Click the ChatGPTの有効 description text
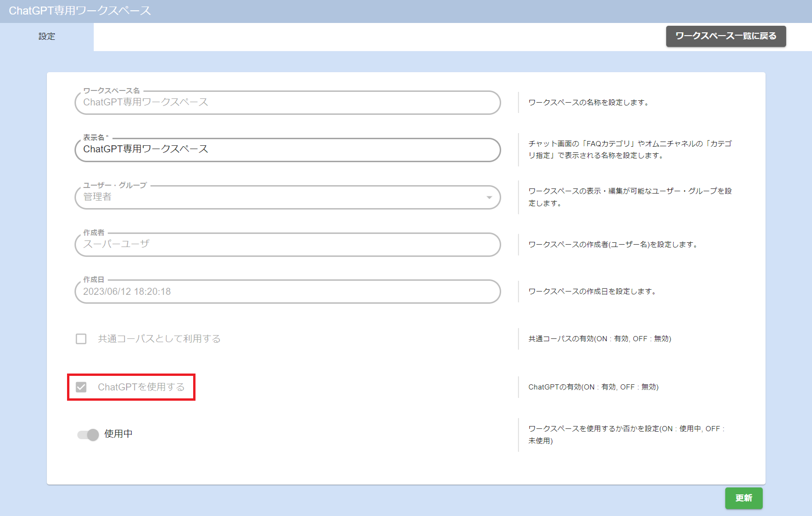This screenshot has height=516, width=812. pyautogui.click(x=593, y=387)
